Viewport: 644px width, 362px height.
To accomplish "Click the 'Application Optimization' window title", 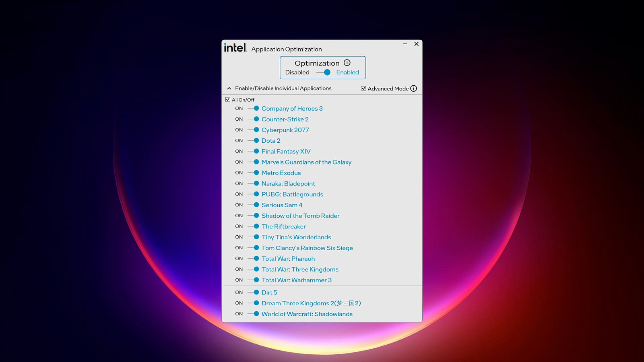I will coord(287,49).
